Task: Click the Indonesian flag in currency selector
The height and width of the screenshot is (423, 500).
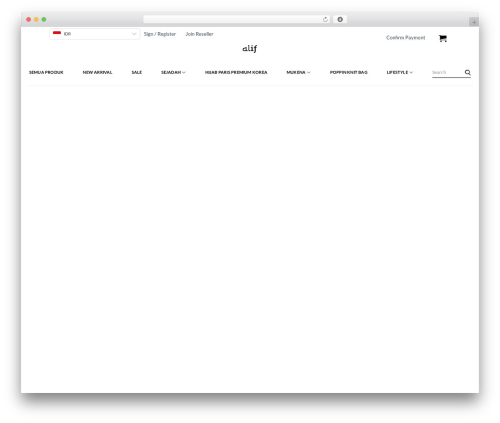Action: click(x=57, y=33)
